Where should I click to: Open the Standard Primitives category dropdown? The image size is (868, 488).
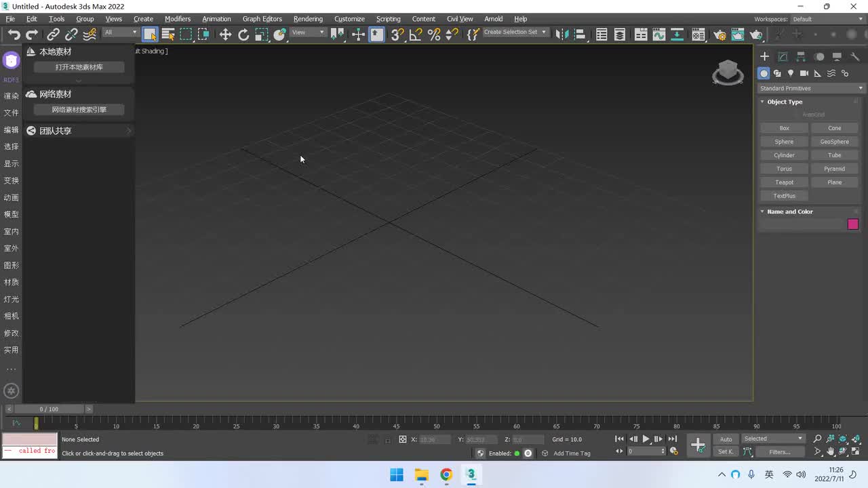click(811, 88)
